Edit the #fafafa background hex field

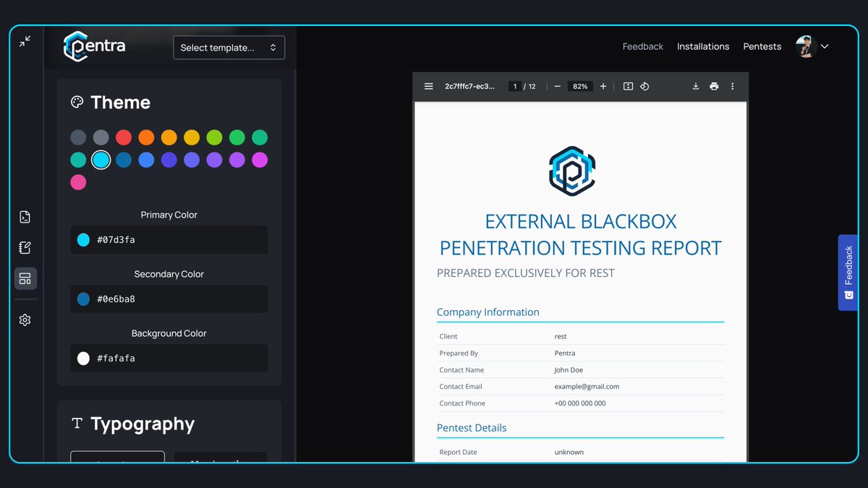(x=169, y=359)
